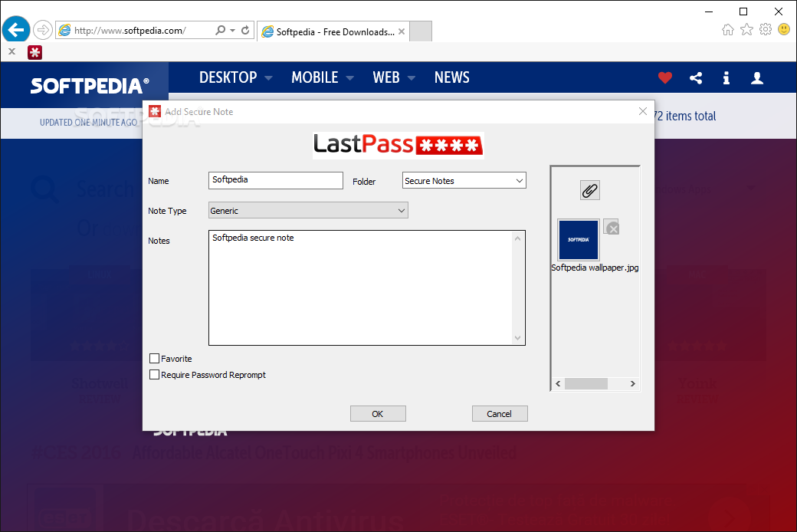Click Notes scrollbar up arrow
Image resolution: width=797 pixels, height=532 pixels.
pos(518,238)
